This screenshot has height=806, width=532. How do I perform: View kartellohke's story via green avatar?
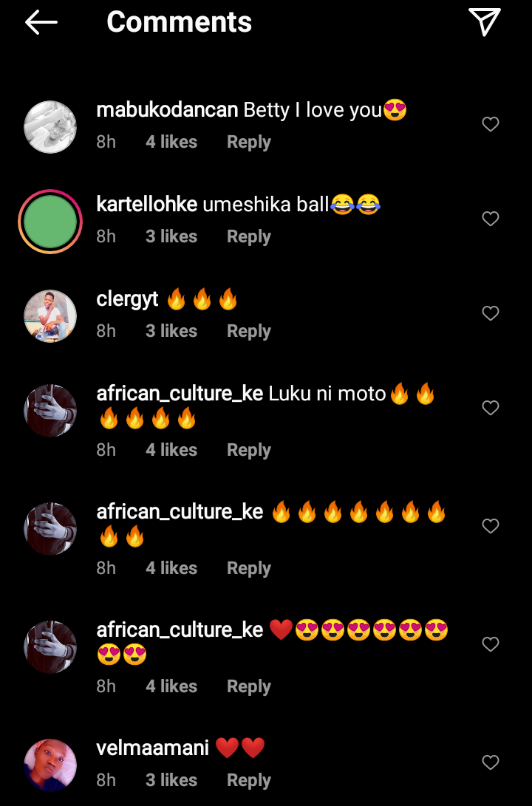click(x=50, y=222)
